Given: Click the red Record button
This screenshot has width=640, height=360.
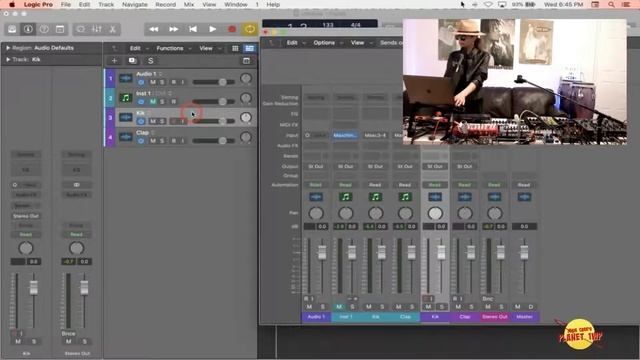Looking at the screenshot, I should click(x=232, y=29).
